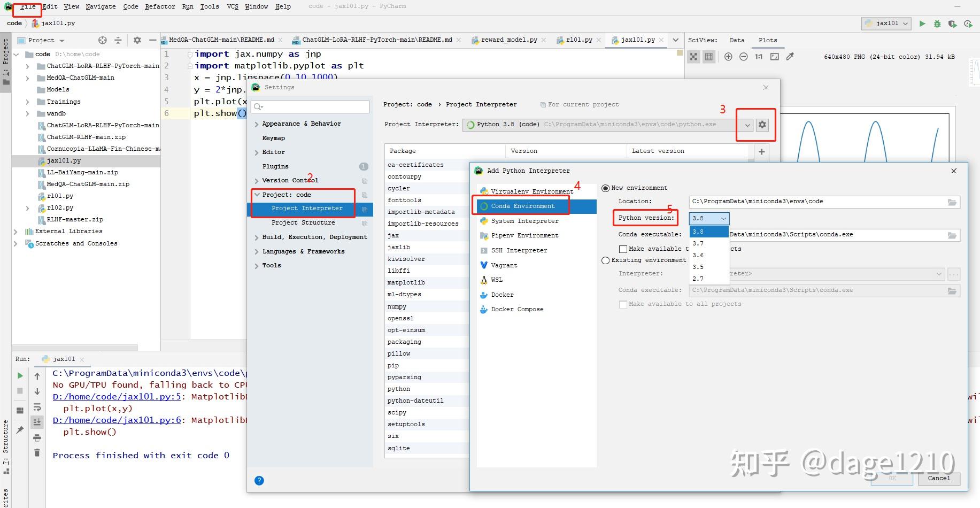The height and width of the screenshot is (508, 980).
Task: Select the New environment radio button
Action: click(x=606, y=188)
